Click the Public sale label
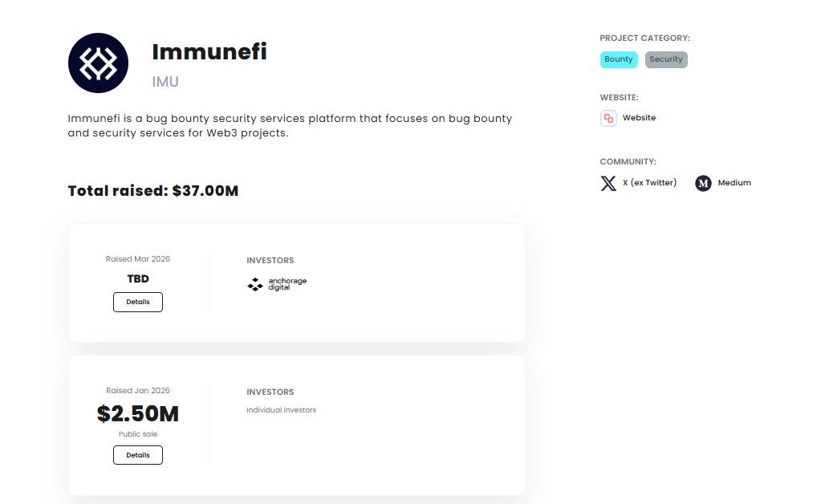Viewport: 821px width, 504px height. click(x=137, y=433)
